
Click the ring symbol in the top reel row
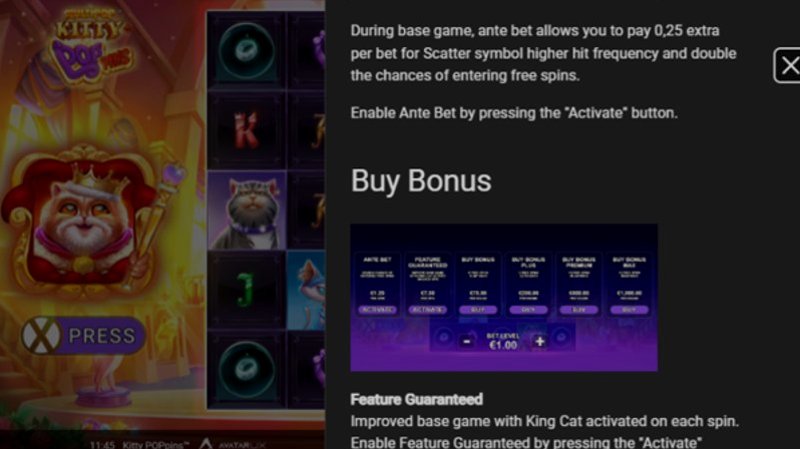246,51
